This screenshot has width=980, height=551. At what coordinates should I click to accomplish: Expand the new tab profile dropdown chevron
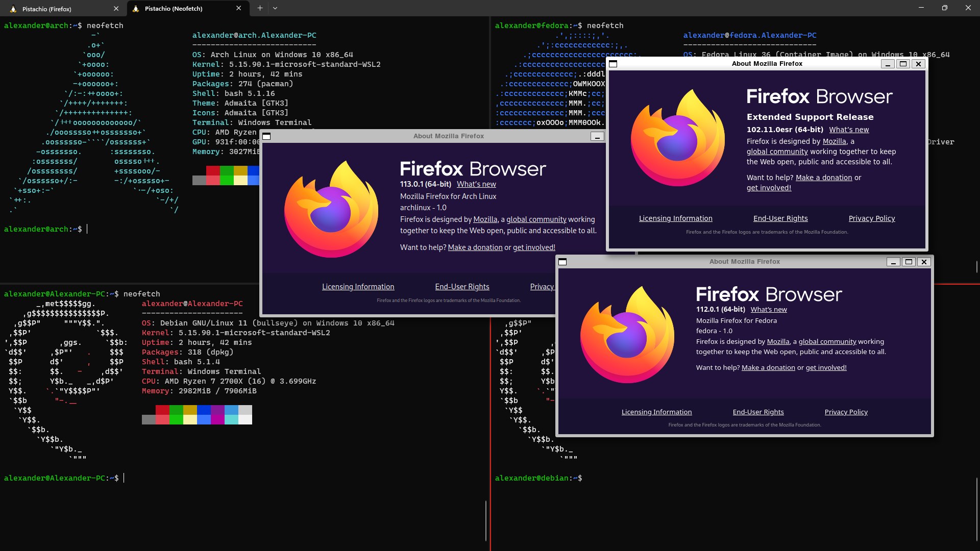275,8
